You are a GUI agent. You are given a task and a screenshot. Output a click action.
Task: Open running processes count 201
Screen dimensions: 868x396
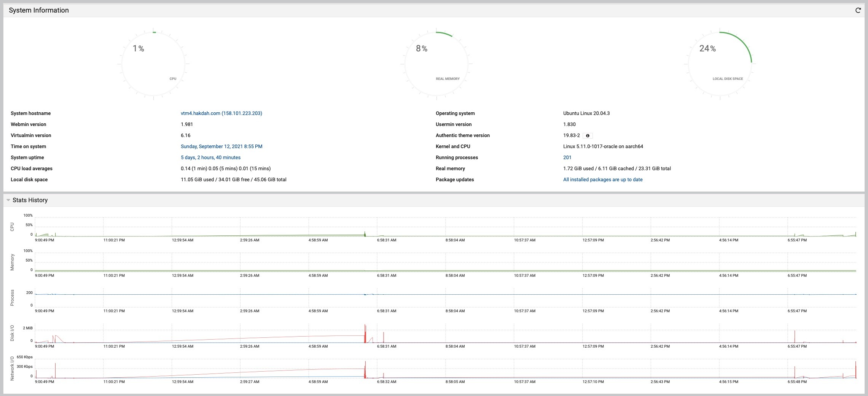click(567, 158)
